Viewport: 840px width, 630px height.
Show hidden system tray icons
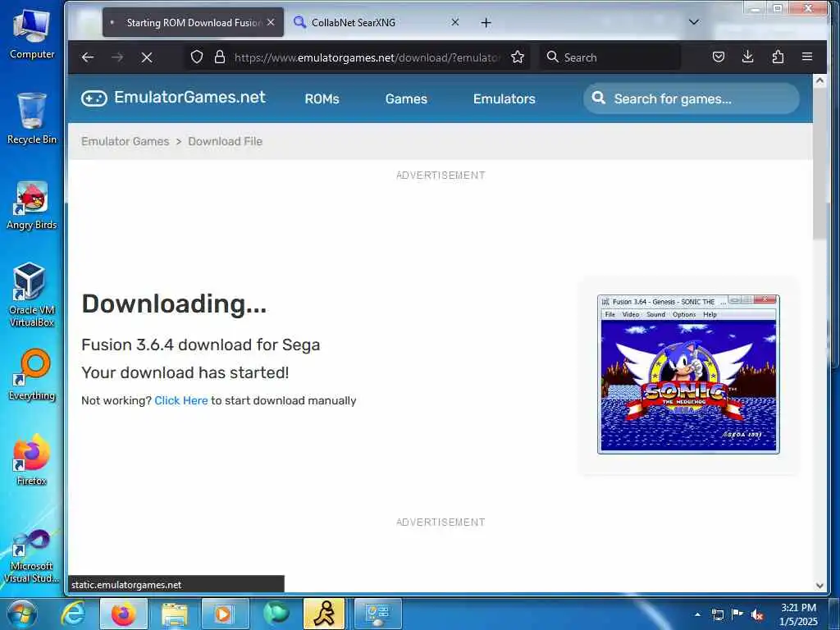coord(697,614)
